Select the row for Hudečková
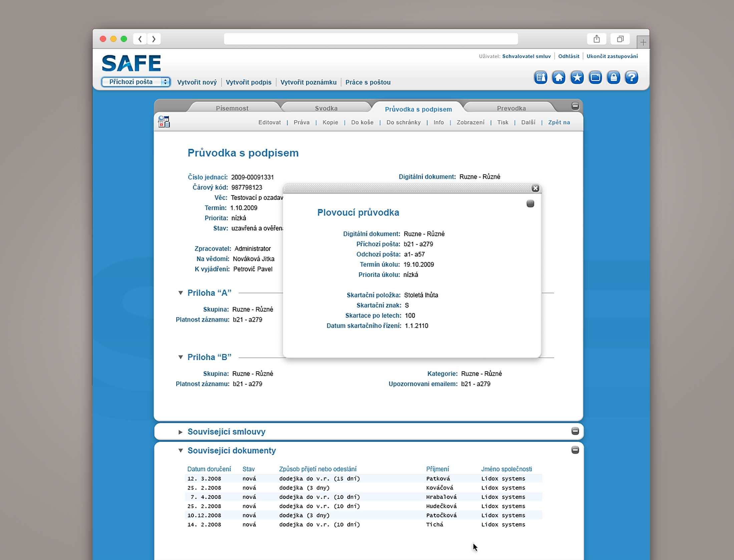The width and height of the screenshot is (734, 560). coord(364,506)
